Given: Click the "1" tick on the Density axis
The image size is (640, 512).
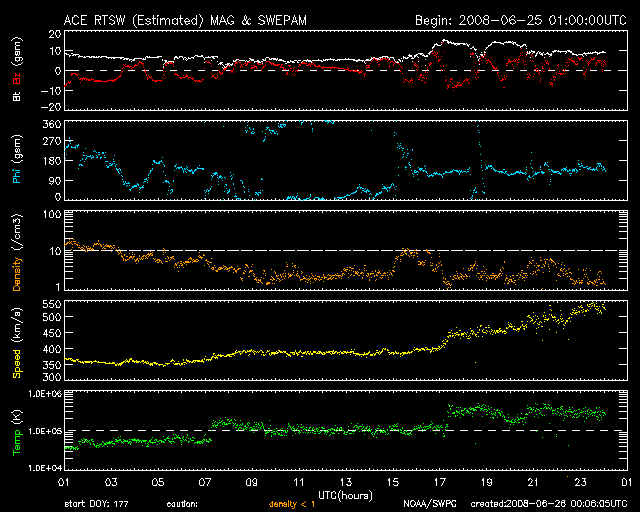Looking at the screenshot, I should pyautogui.click(x=58, y=287).
